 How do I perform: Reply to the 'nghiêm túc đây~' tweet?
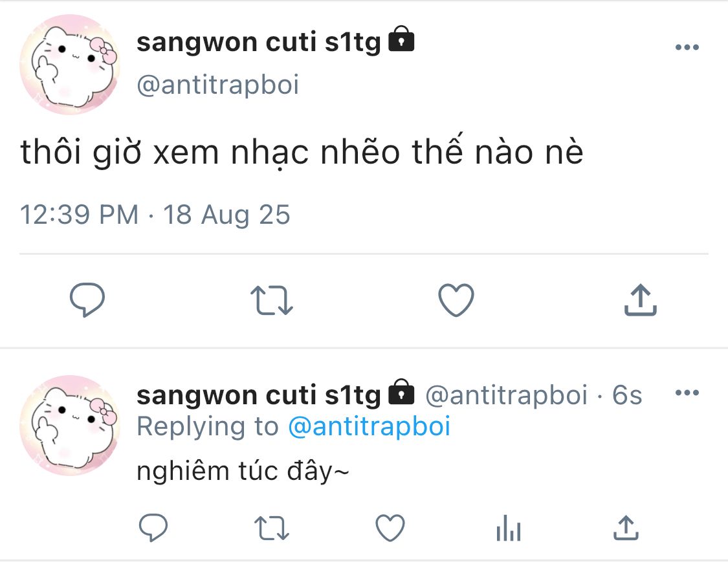[x=154, y=528]
